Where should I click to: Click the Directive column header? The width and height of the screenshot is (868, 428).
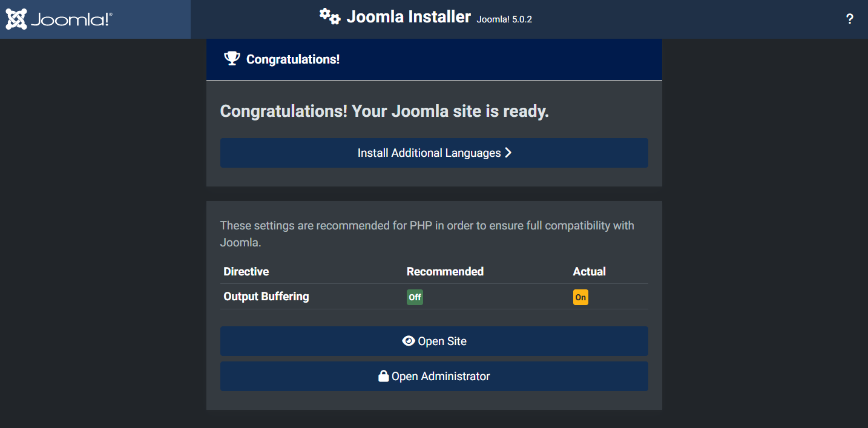(246, 271)
